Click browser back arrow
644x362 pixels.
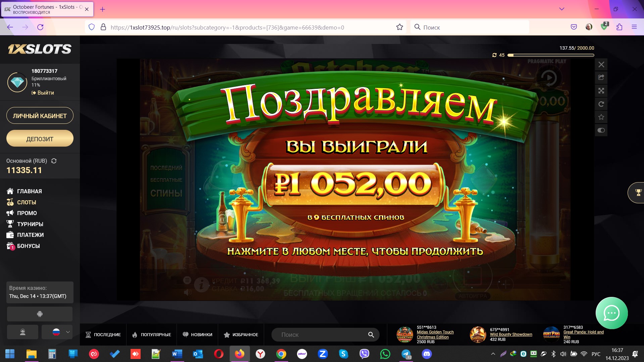[x=10, y=27]
